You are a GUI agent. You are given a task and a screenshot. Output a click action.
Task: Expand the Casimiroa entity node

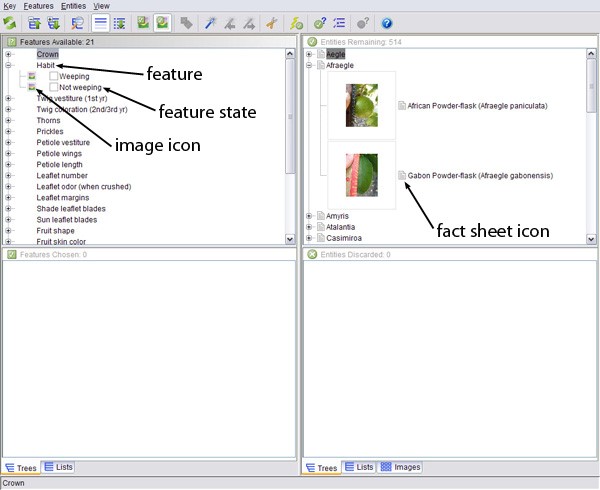(310, 238)
